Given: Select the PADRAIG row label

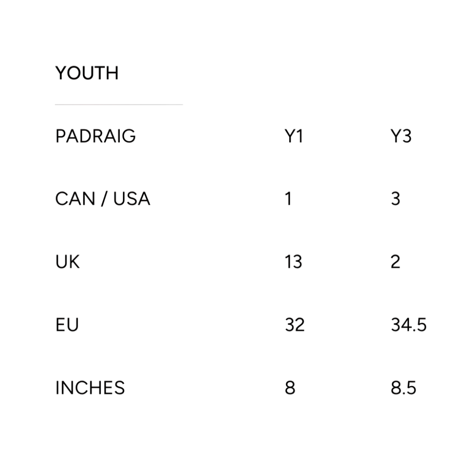Looking at the screenshot, I should point(95,136).
